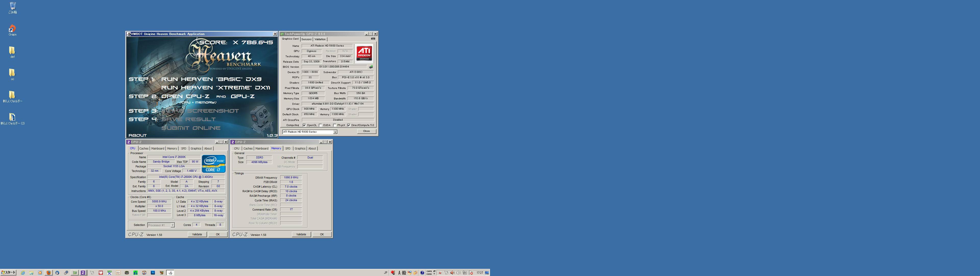
Task: Click OK in the right CPU-Z memory window
Action: click(322, 234)
